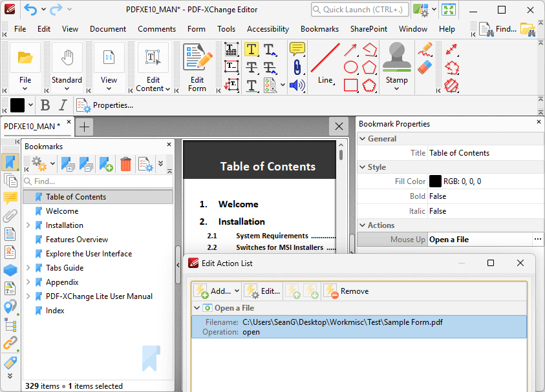This screenshot has height=392, width=545.
Task: Open a new tab with plus button
Action: pos(84,127)
